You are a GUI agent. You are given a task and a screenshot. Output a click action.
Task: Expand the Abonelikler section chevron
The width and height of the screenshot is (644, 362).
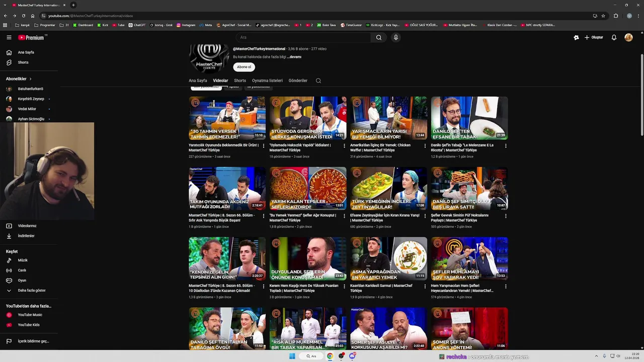click(30, 79)
